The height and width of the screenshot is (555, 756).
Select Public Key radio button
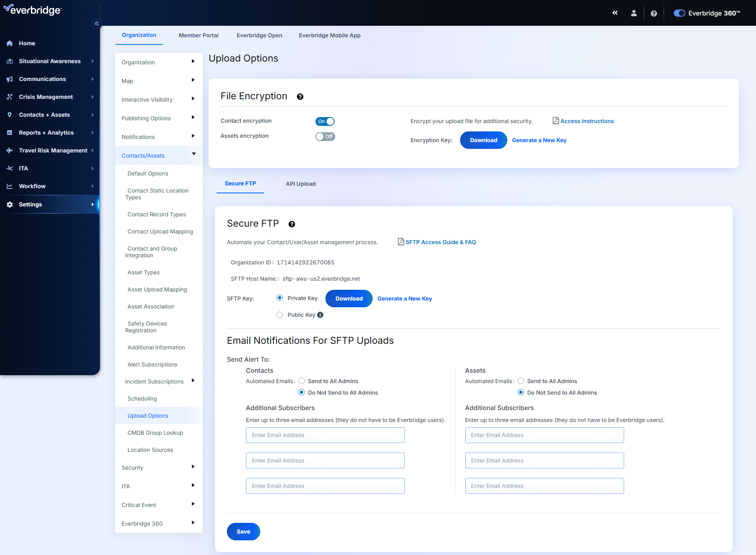point(280,314)
